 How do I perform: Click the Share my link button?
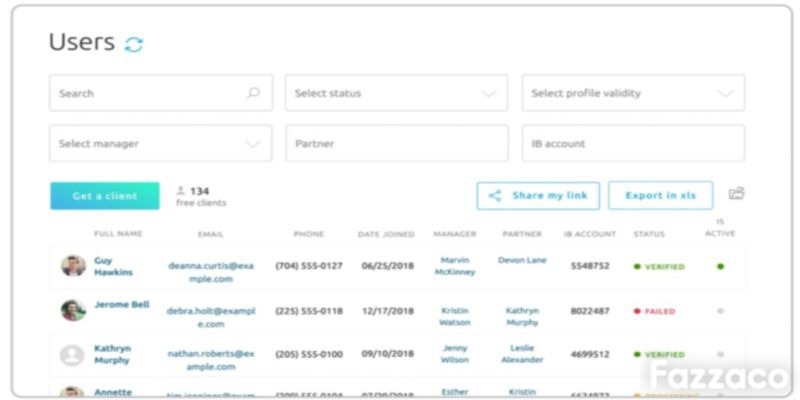click(x=538, y=195)
